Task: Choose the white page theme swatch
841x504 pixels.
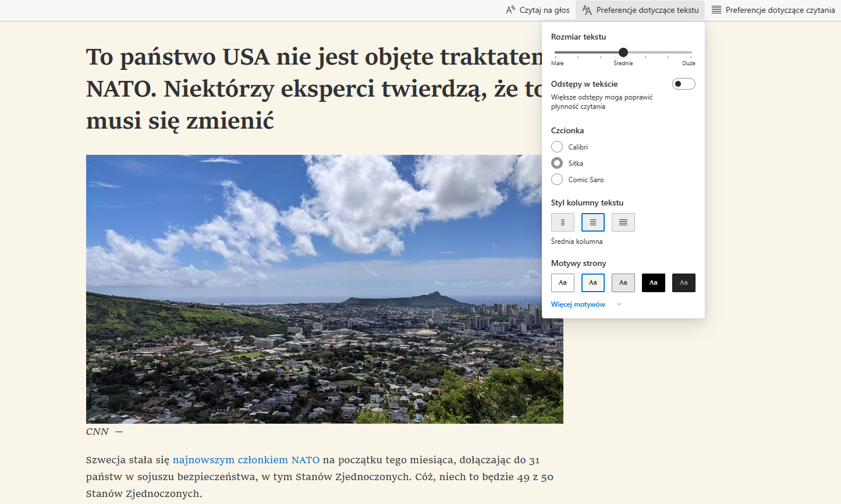Action: coord(563,283)
